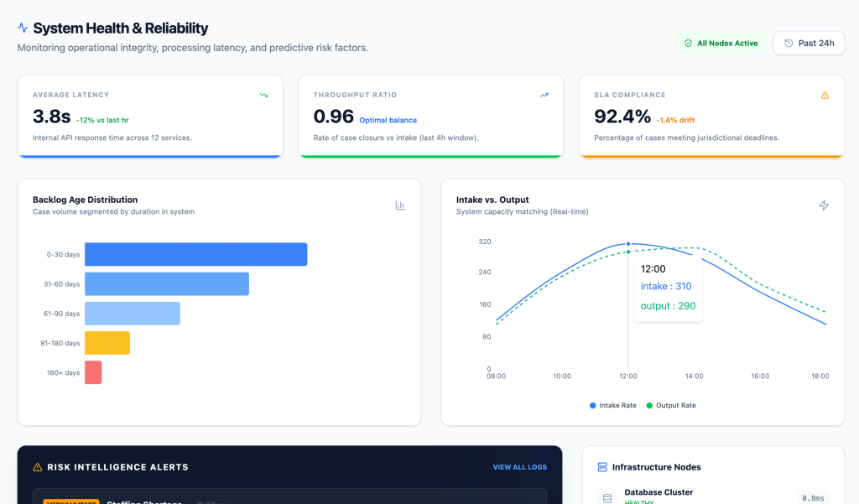The height and width of the screenshot is (504, 859).
Task: Select the 31-60 days backlog bar
Action: point(167,283)
